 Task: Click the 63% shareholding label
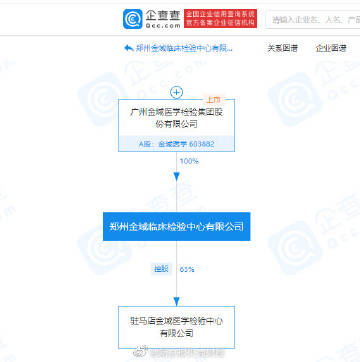pyautogui.click(x=187, y=269)
